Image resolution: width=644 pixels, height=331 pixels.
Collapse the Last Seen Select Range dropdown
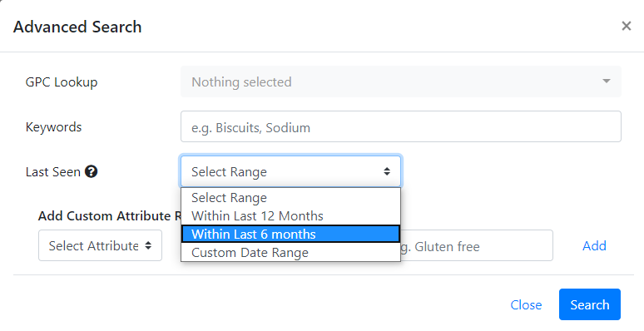click(290, 171)
